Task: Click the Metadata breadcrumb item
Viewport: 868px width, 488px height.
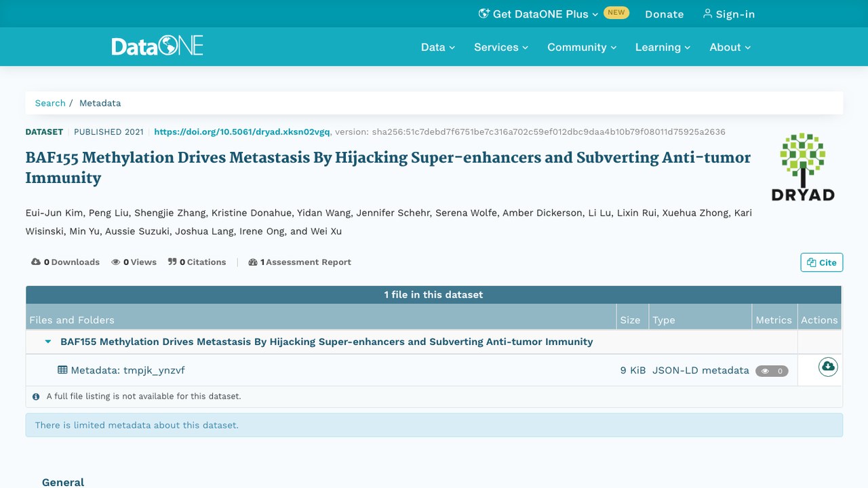Action: (x=100, y=103)
